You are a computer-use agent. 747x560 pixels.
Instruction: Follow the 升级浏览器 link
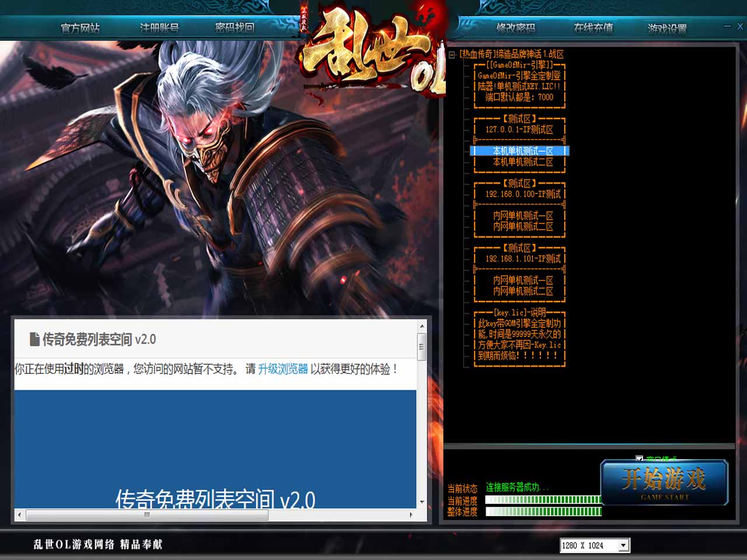click(282, 369)
